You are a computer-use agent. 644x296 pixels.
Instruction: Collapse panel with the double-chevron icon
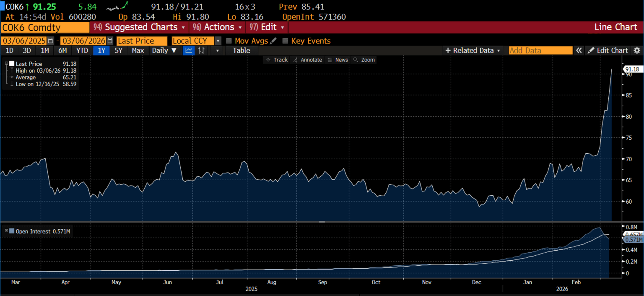(x=579, y=50)
